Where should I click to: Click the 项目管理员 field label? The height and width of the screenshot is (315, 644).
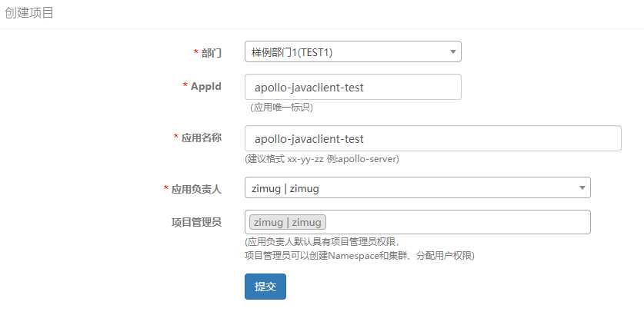pyautogui.click(x=196, y=222)
